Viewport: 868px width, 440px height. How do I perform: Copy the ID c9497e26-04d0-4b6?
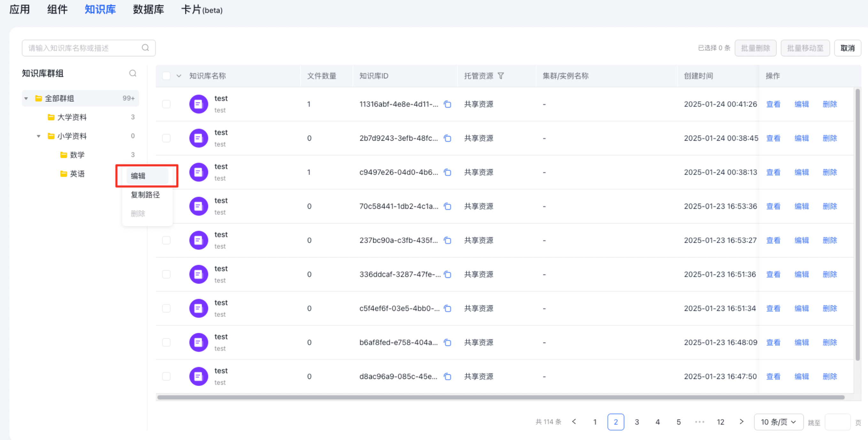click(447, 172)
